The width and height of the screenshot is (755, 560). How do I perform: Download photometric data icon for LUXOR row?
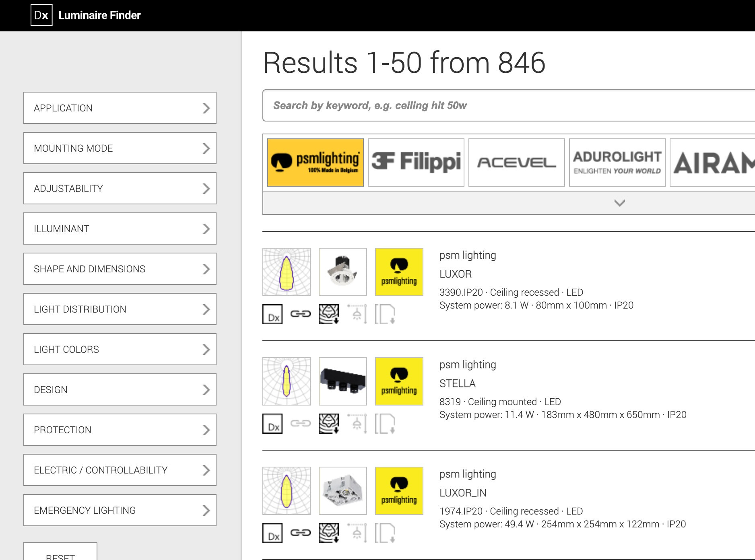[329, 314]
